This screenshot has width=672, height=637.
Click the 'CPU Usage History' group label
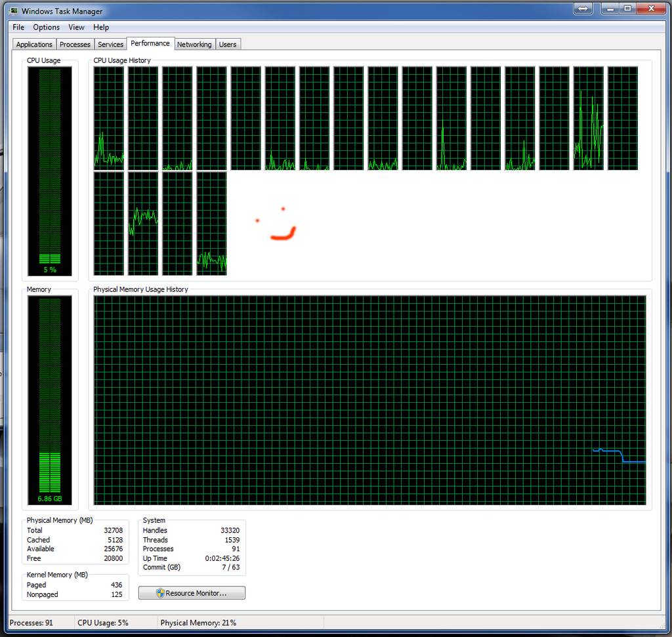[x=122, y=60]
